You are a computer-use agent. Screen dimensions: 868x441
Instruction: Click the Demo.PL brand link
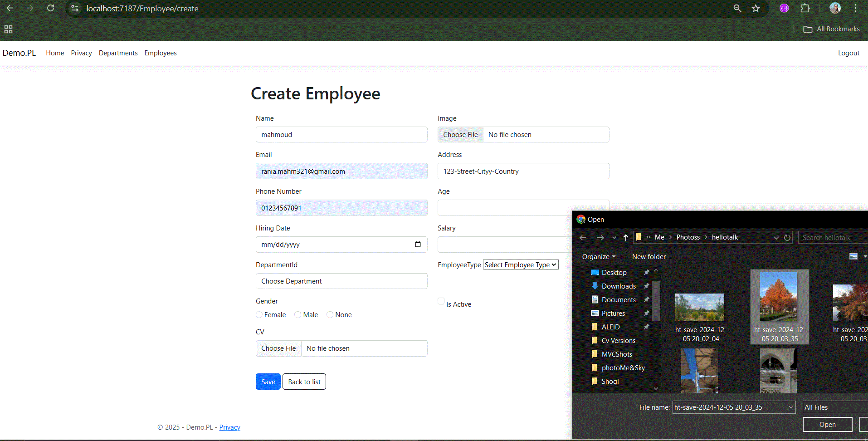coord(19,53)
